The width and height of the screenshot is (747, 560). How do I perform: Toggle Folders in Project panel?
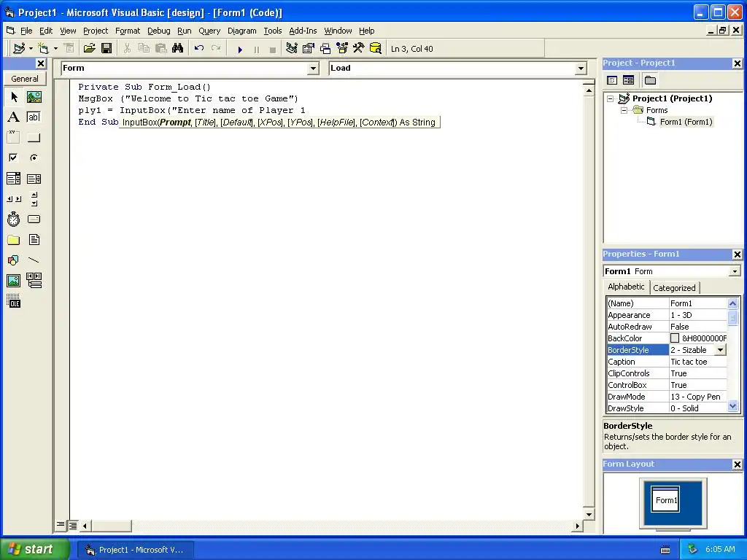click(x=650, y=80)
